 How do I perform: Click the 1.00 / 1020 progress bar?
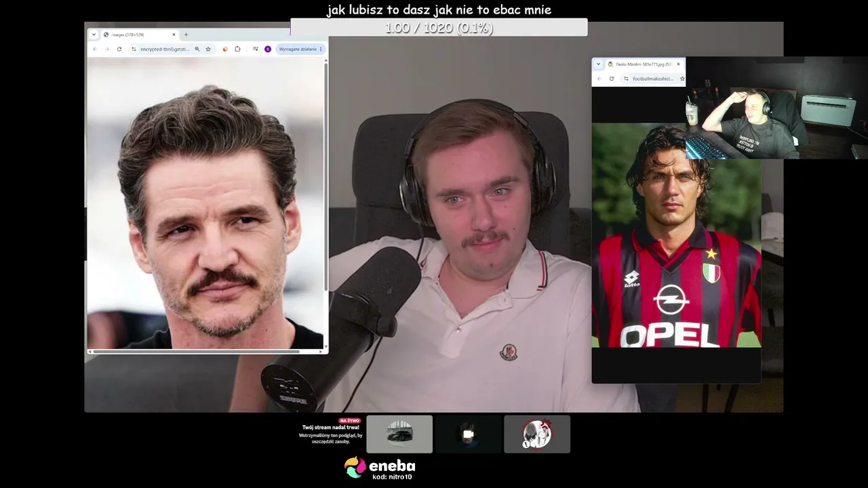point(439,28)
